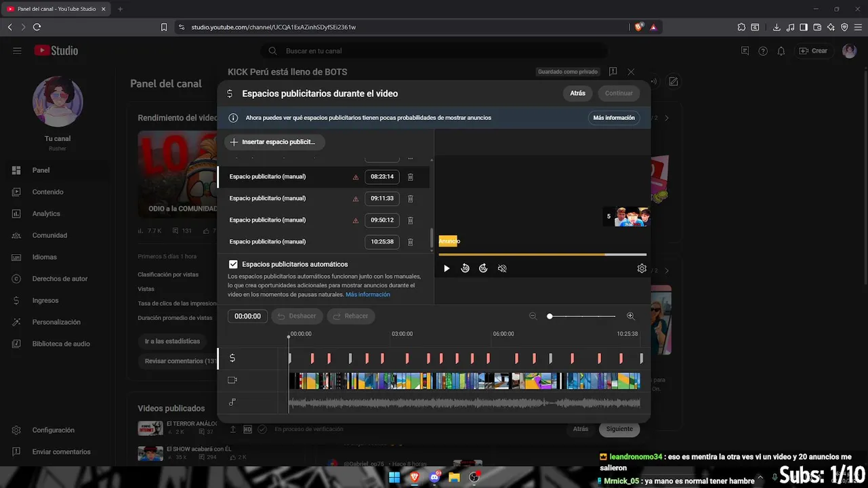Edit the 09:11:33 time field
The height and width of the screenshot is (488, 868).
tap(382, 199)
